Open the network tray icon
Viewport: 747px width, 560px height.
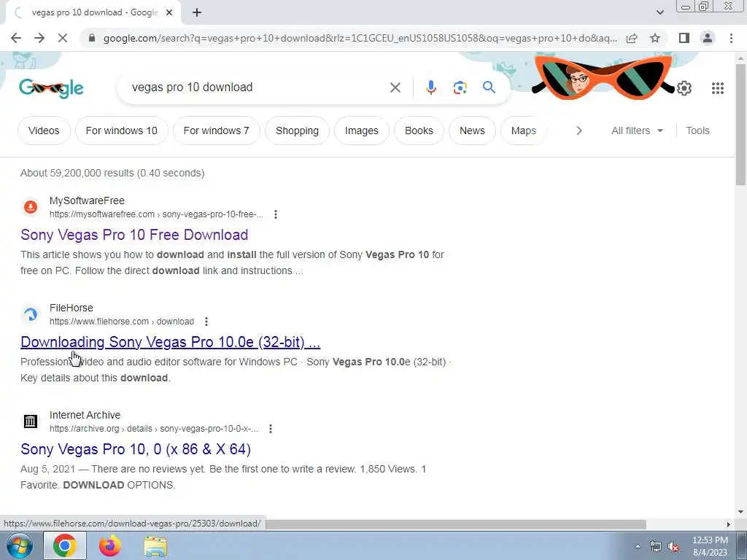656,546
